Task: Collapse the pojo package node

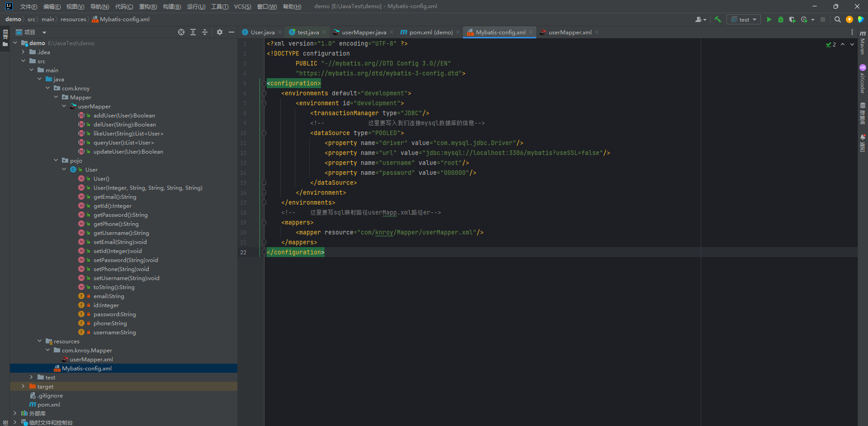Action: 56,160
